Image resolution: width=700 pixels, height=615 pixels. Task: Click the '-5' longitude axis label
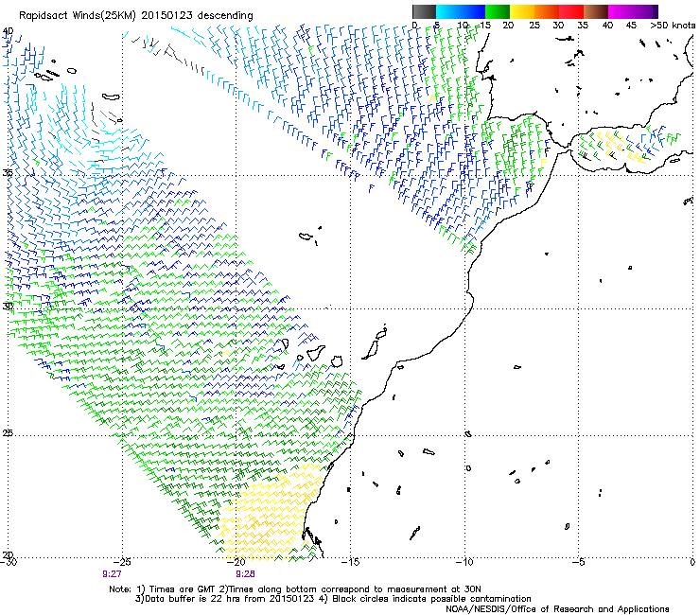579,562
